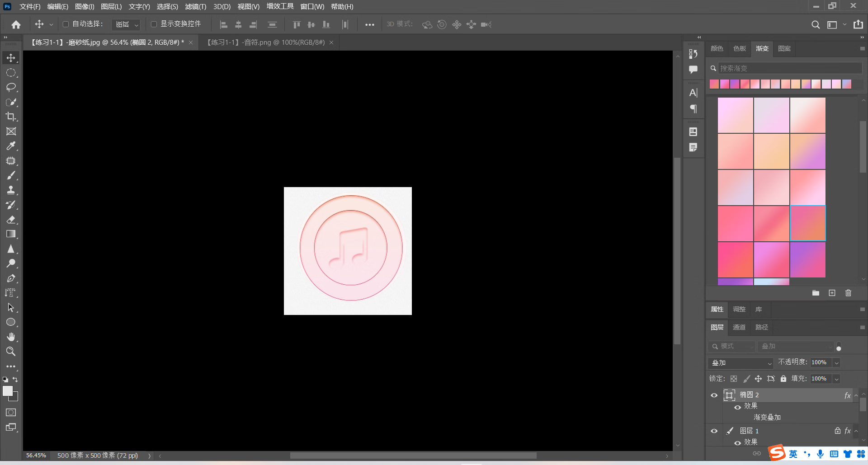
Task: Toggle lock image pixels brush icon
Action: click(746, 379)
